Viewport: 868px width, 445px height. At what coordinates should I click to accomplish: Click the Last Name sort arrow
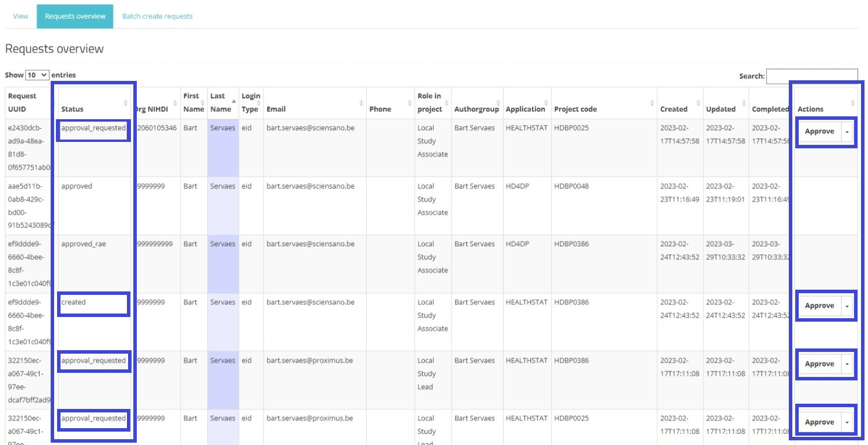(233, 102)
